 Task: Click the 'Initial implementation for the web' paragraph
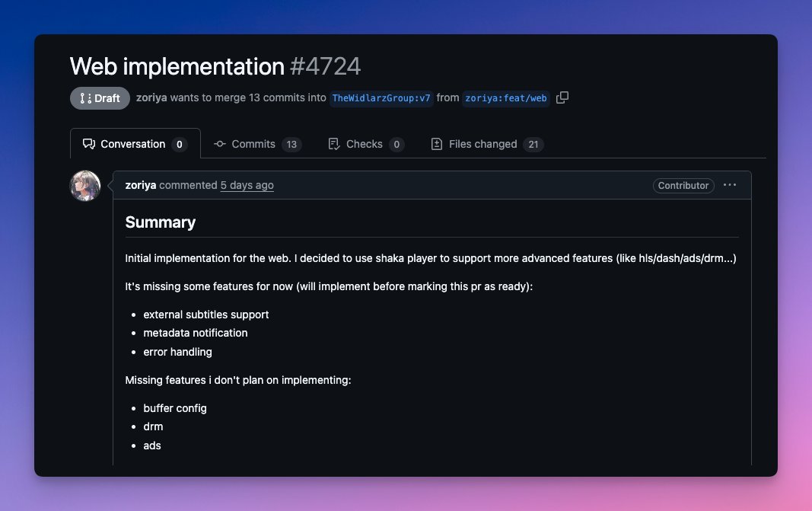[x=431, y=258]
